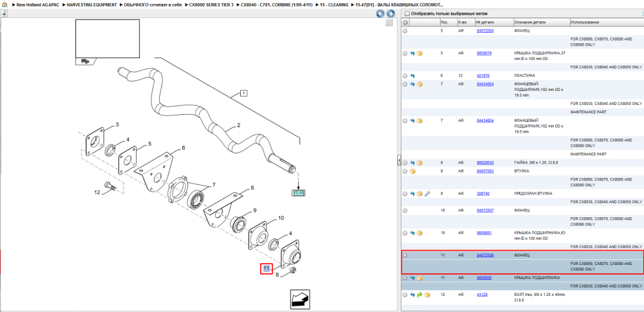Open part number link 84072506
644x312 pixels.
(x=485, y=255)
